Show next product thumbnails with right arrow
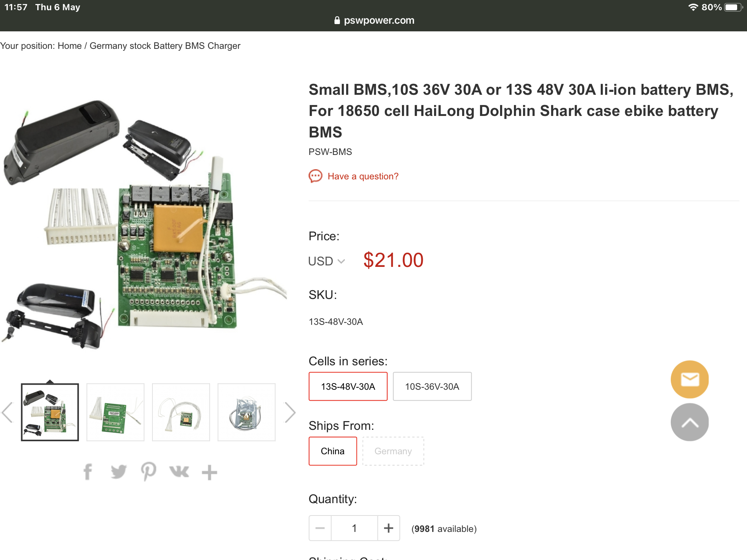The width and height of the screenshot is (747, 560). click(x=290, y=412)
